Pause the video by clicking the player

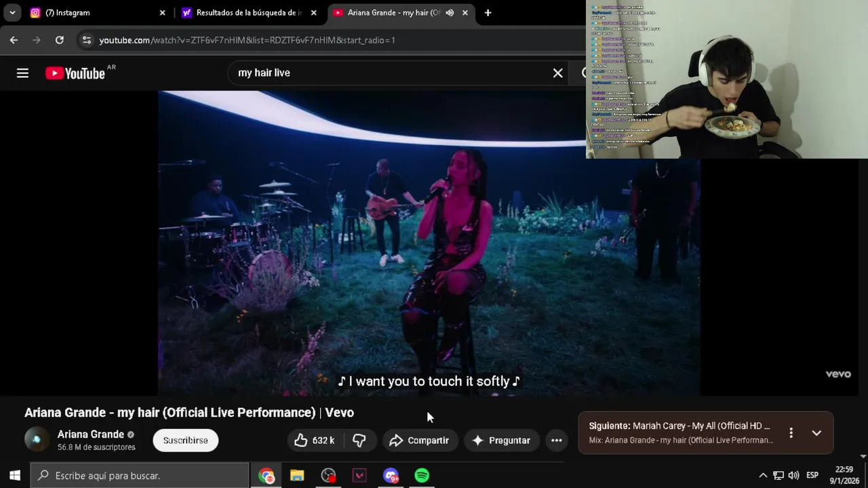(x=429, y=243)
